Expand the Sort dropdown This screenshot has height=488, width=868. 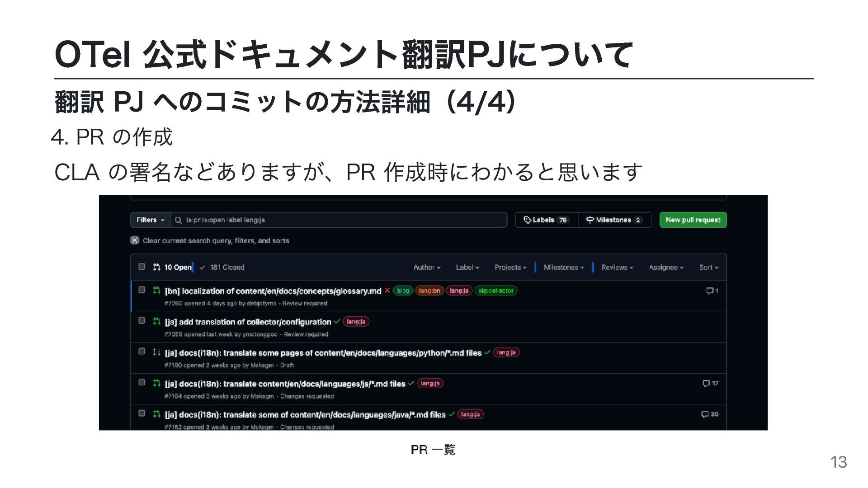pyautogui.click(x=708, y=267)
